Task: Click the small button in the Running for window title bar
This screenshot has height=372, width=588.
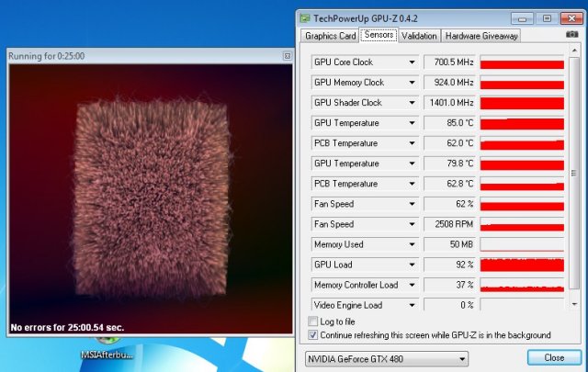Action: pos(288,56)
